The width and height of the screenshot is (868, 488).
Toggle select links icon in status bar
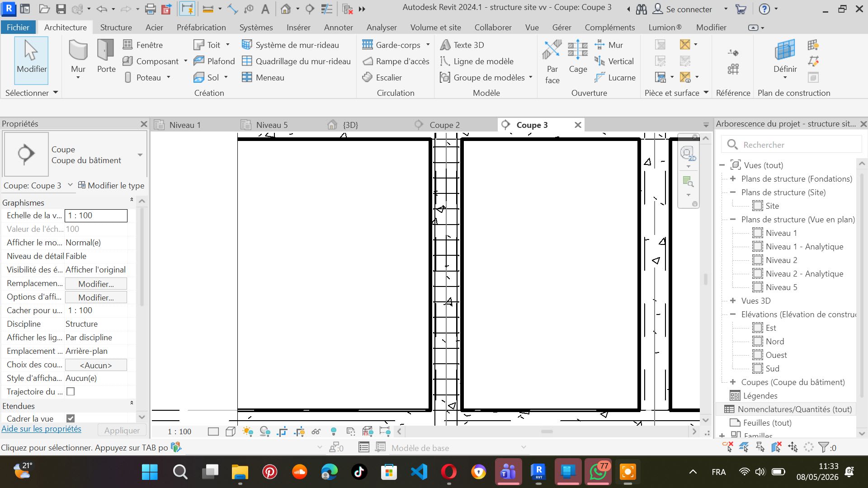[727, 447]
